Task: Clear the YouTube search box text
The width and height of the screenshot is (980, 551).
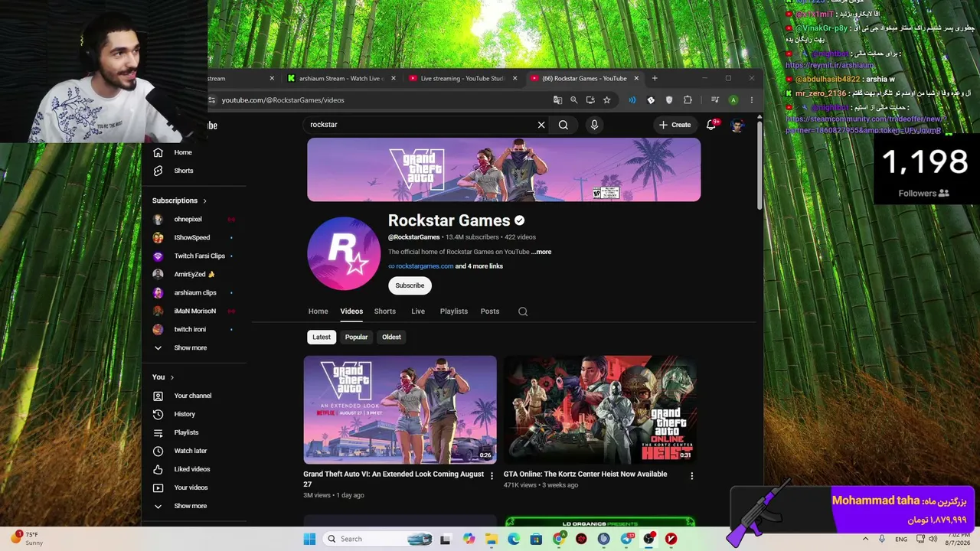Action: tap(541, 125)
